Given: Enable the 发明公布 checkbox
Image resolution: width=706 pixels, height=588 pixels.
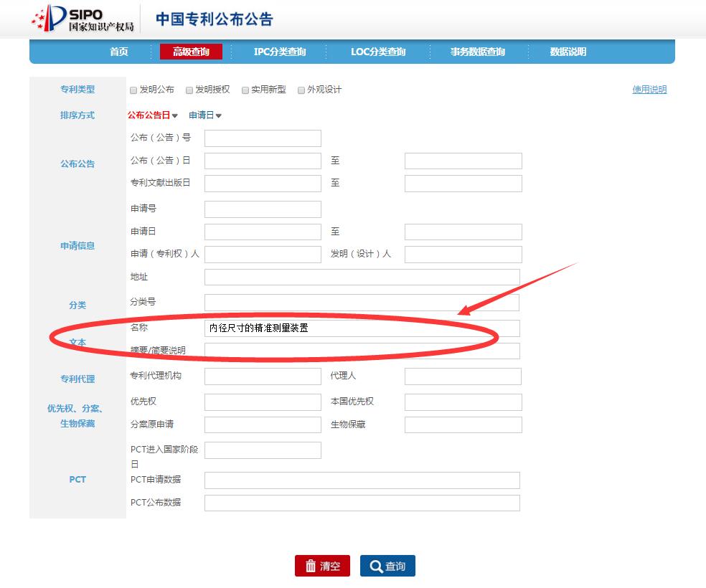Looking at the screenshot, I should (133, 90).
